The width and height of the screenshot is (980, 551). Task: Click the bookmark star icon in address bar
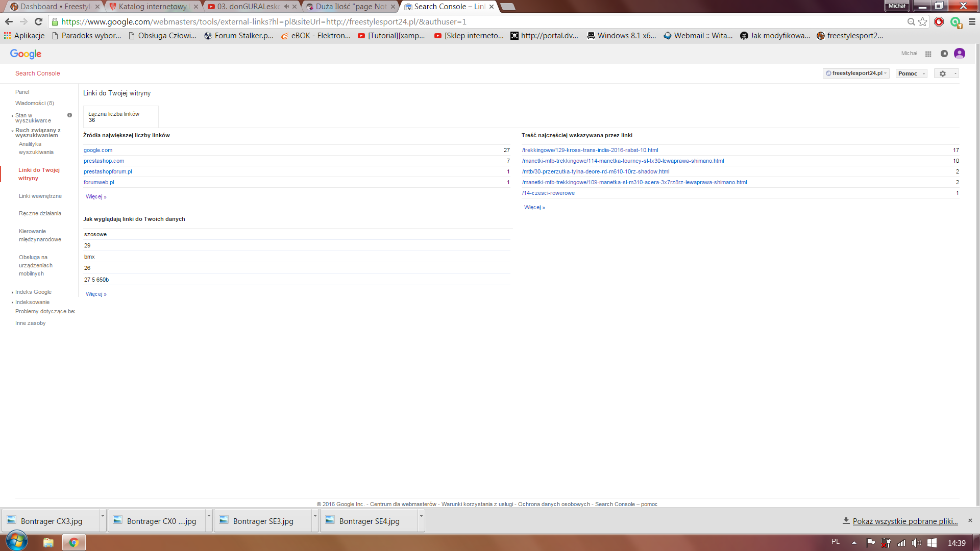[x=923, y=21]
